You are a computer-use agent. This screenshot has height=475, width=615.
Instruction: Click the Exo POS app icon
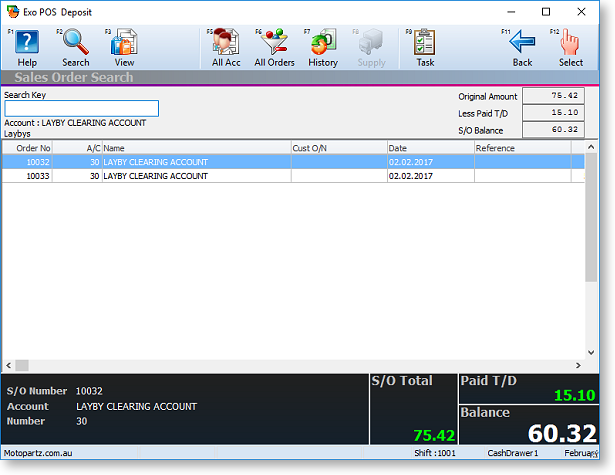click(13, 12)
